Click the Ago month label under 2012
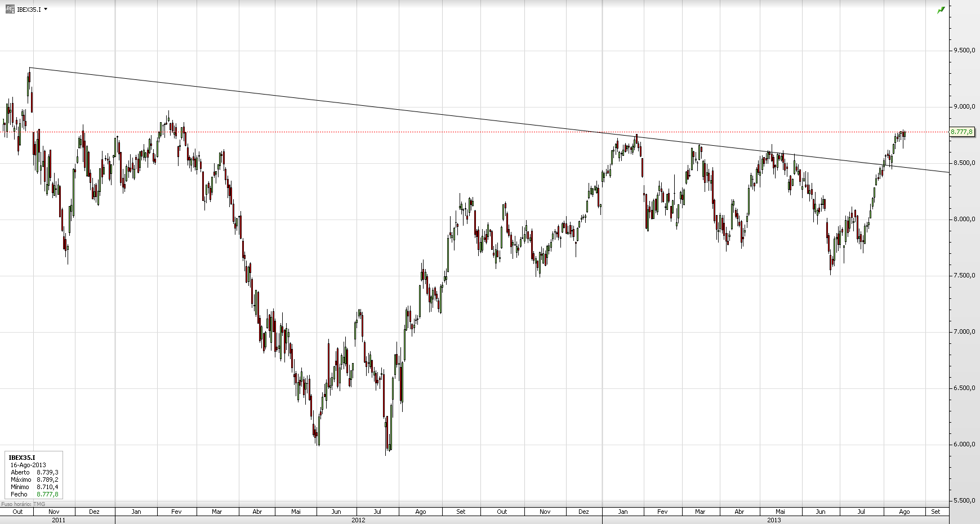 (x=420, y=512)
